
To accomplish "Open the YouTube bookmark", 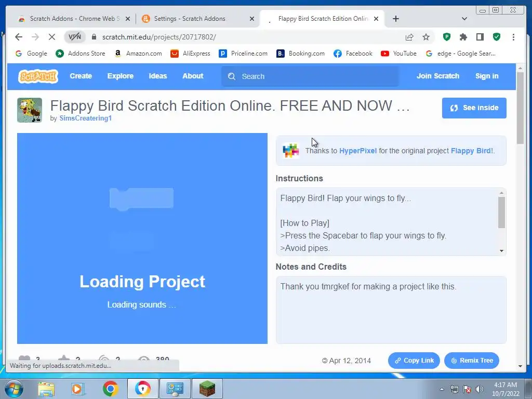I will click(x=398, y=54).
